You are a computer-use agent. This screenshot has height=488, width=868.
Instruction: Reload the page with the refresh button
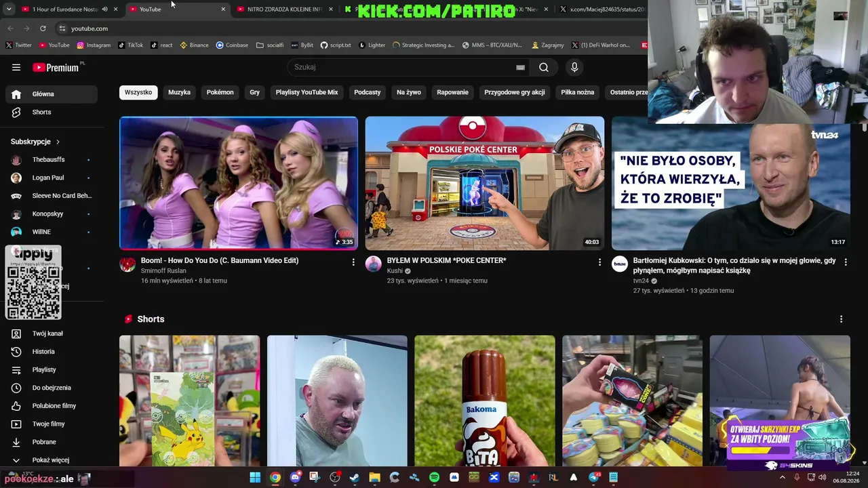(x=43, y=28)
